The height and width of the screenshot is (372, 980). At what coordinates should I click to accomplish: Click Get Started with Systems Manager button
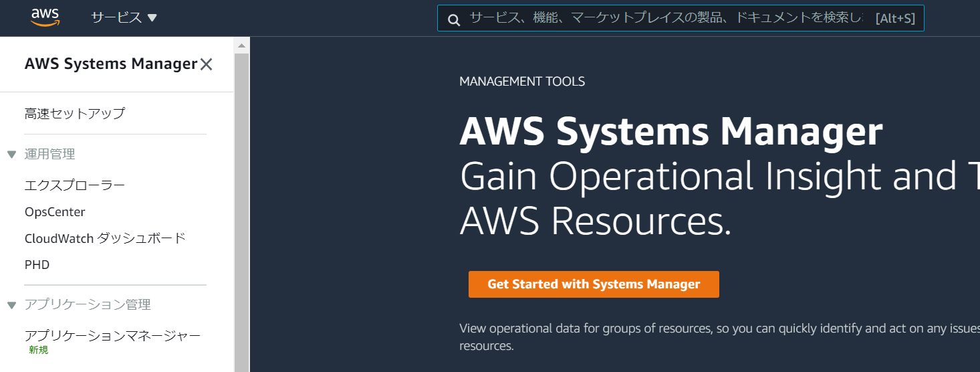click(594, 284)
